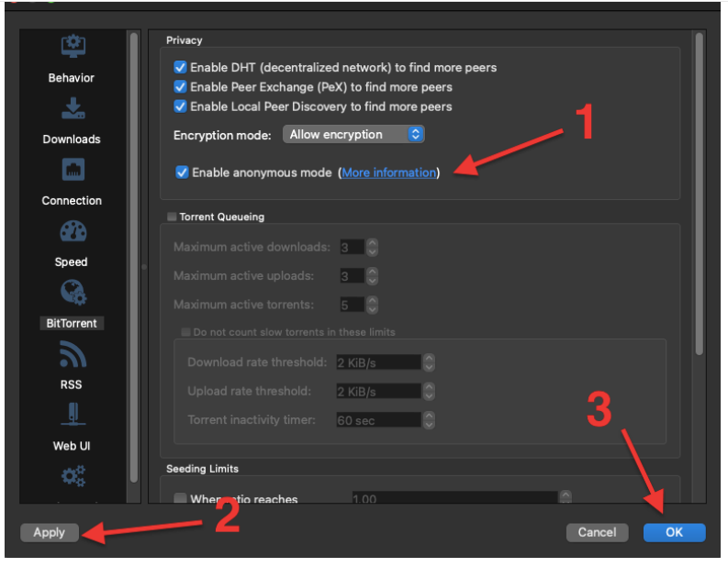Click the Apply button
The image size is (728, 567).
50,532
